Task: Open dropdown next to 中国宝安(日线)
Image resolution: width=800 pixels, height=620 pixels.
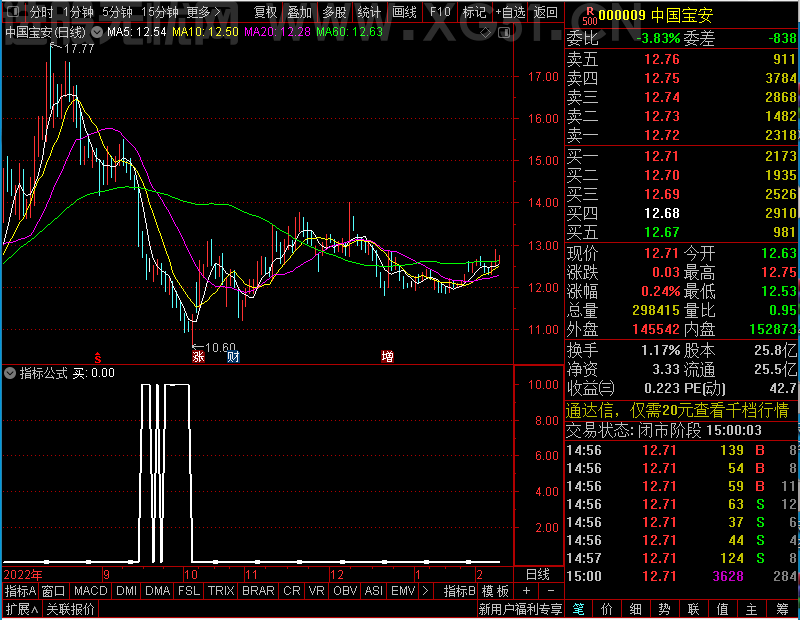Action: click(96, 32)
